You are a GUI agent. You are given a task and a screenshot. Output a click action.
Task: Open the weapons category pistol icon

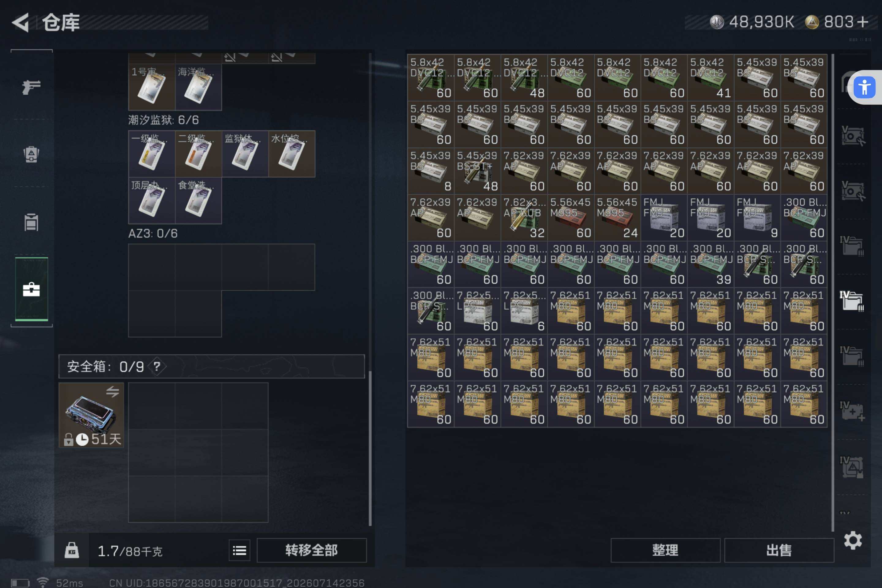[31, 87]
